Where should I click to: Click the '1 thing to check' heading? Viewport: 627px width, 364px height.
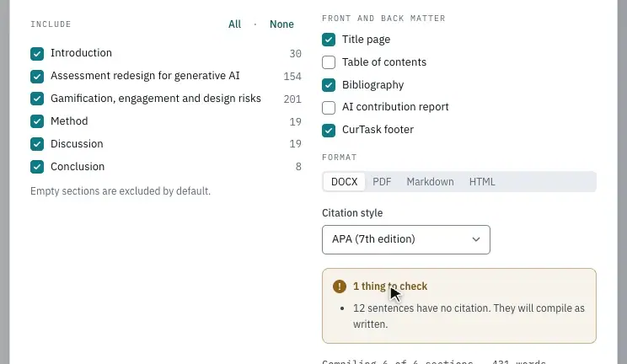point(390,286)
